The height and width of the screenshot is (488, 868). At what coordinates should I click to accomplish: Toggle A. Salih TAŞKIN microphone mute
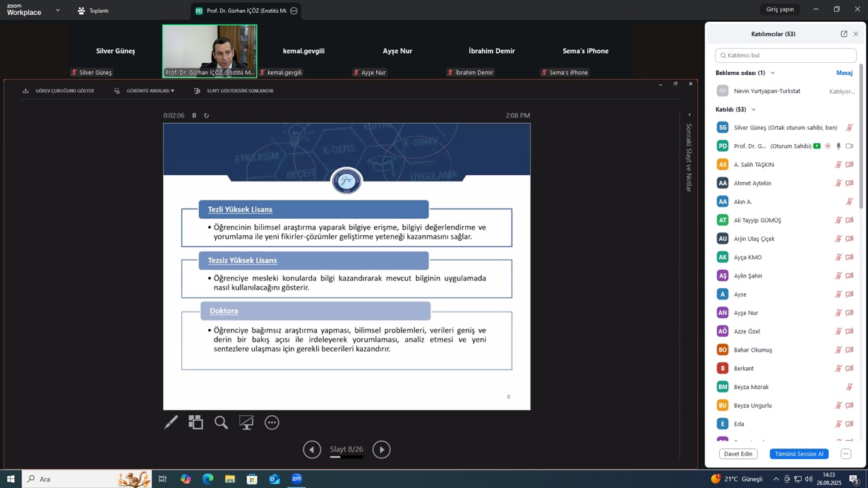click(838, 165)
